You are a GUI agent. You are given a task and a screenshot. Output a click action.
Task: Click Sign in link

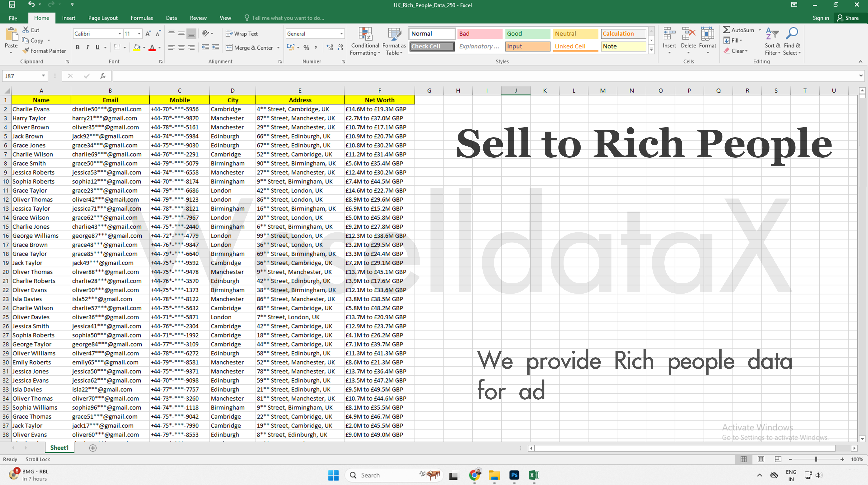click(x=820, y=18)
